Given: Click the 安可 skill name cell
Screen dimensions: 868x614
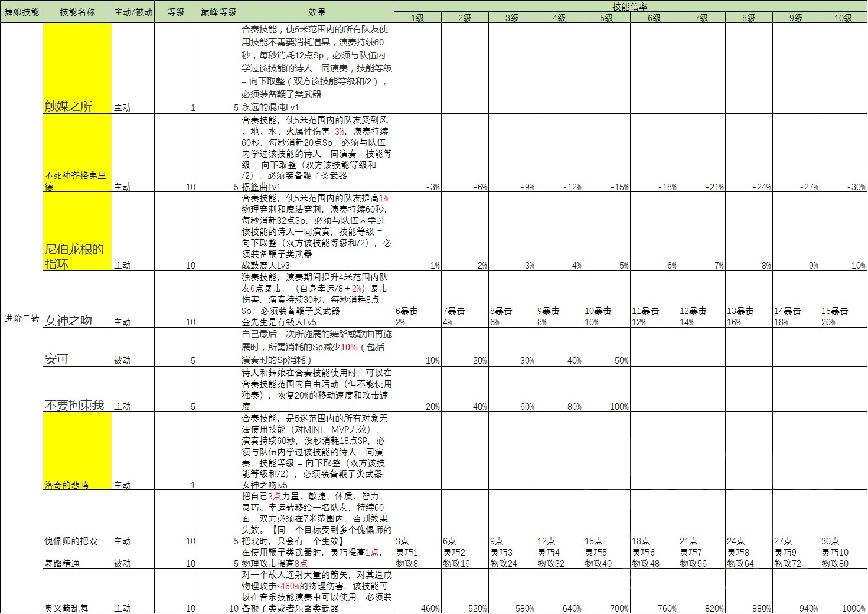Looking at the screenshot, I should click(77, 347).
